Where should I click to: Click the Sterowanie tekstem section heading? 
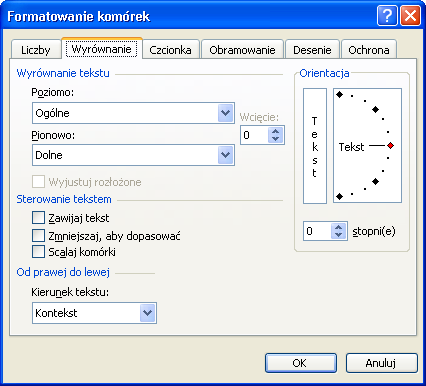[x=64, y=199]
